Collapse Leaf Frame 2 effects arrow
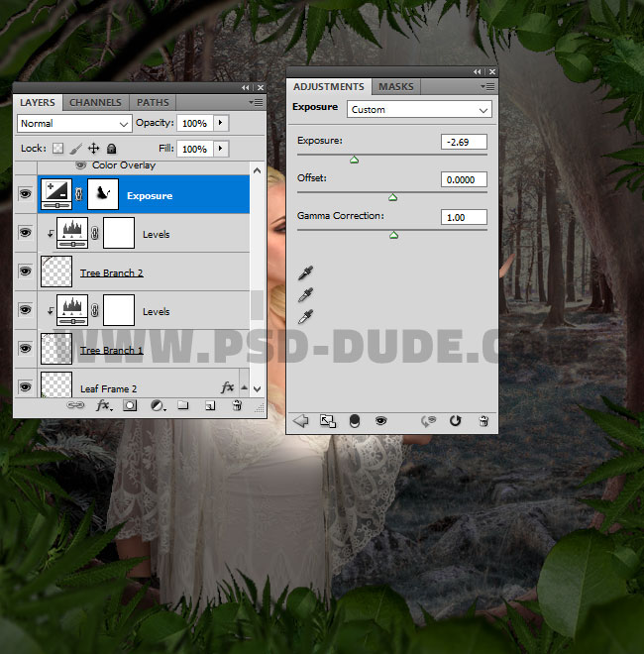This screenshot has height=654, width=644. pos(245,387)
